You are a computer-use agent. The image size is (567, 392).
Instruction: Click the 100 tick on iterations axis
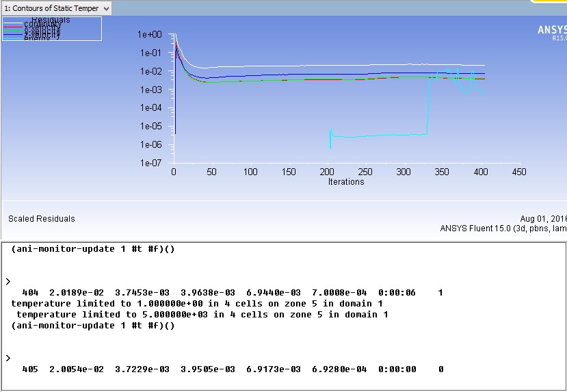(x=250, y=172)
